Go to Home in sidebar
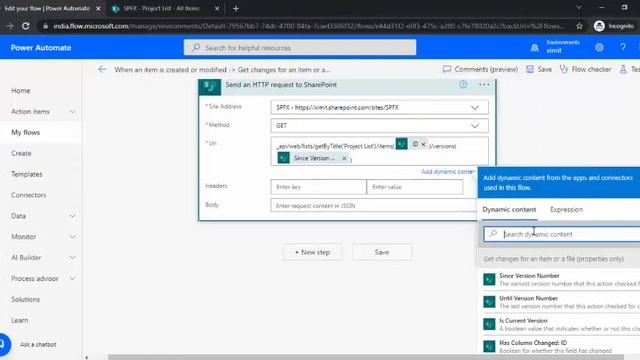Viewport: 640px width, 360px height. (x=21, y=91)
